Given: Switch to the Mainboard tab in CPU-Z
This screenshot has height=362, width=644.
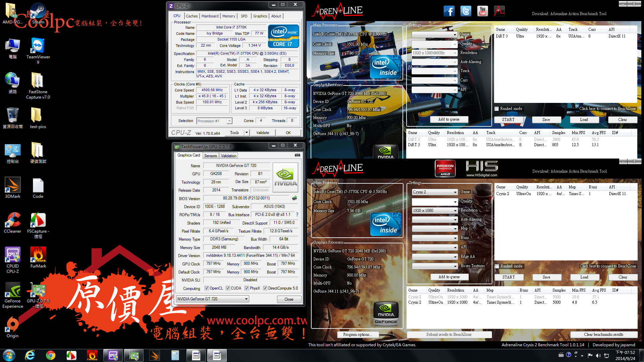Looking at the screenshot, I should click(x=210, y=16).
